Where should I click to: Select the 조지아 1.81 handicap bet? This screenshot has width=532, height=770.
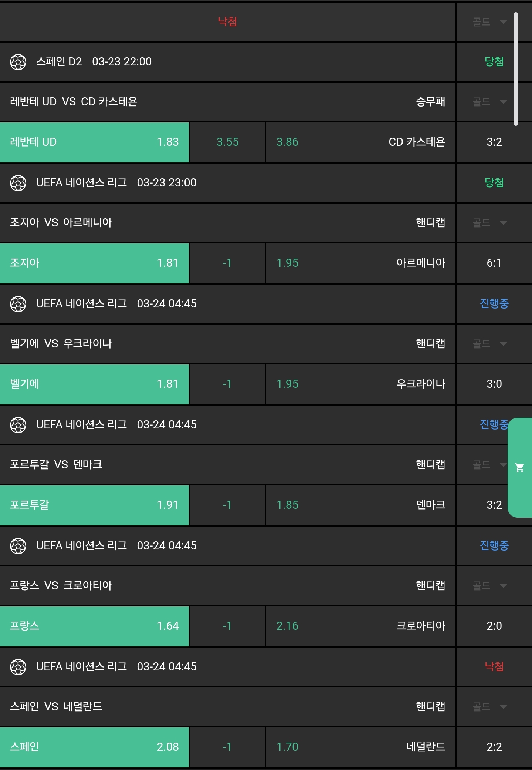94,263
